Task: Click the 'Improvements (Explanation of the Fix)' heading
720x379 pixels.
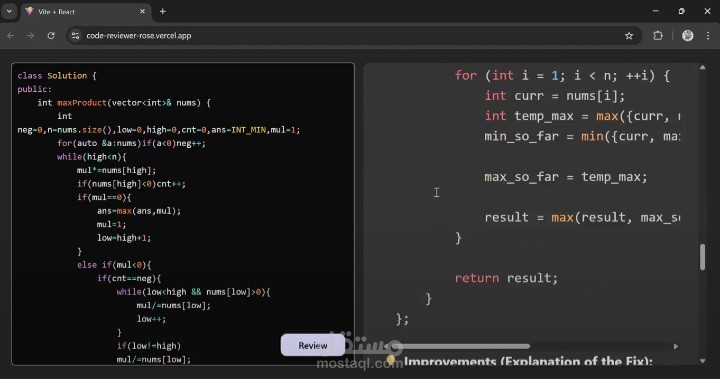Action: click(x=528, y=361)
